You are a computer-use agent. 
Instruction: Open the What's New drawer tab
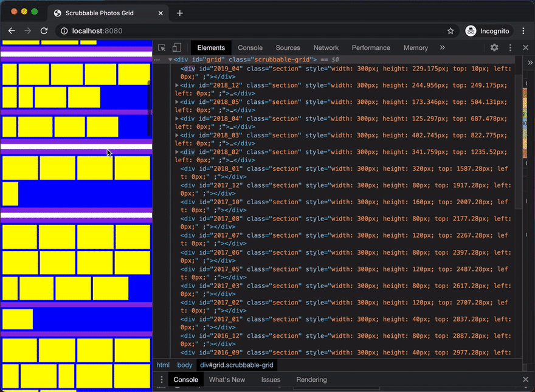click(227, 380)
